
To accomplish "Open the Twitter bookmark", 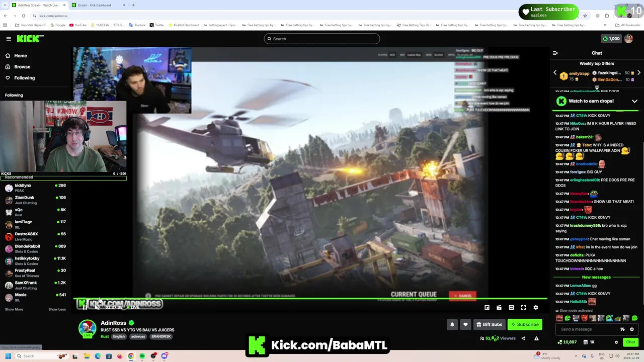I will pyautogui.click(x=157, y=25).
